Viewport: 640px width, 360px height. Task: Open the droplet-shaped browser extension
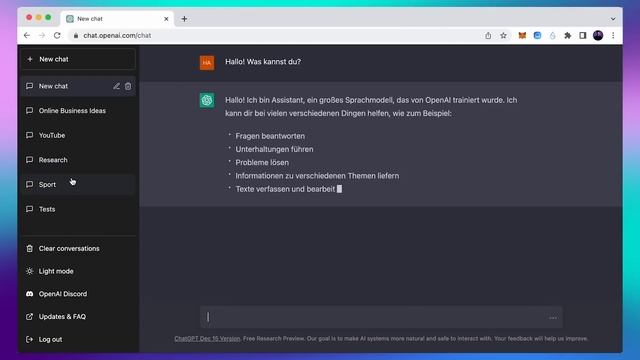tap(553, 36)
